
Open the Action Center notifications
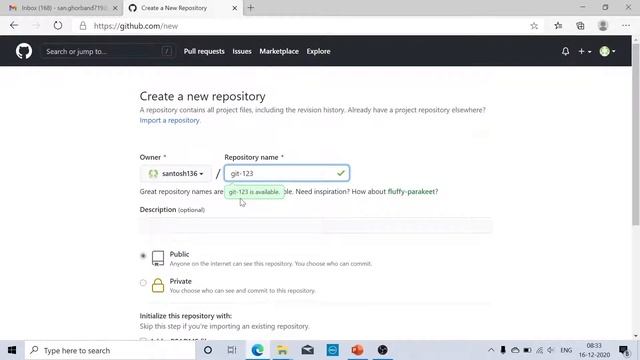pyautogui.click(x=624, y=350)
